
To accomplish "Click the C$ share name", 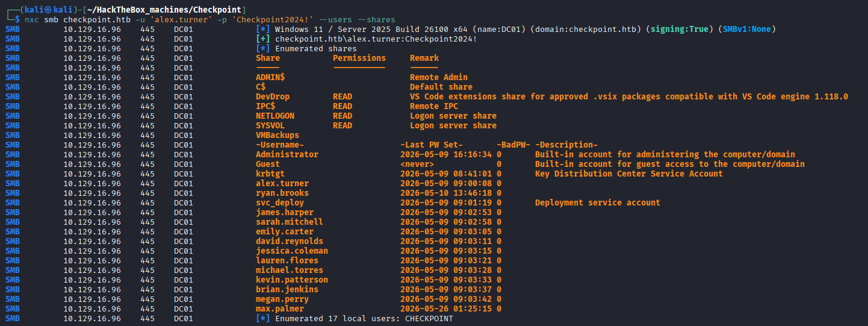I will pyautogui.click(x=261, y=87).
